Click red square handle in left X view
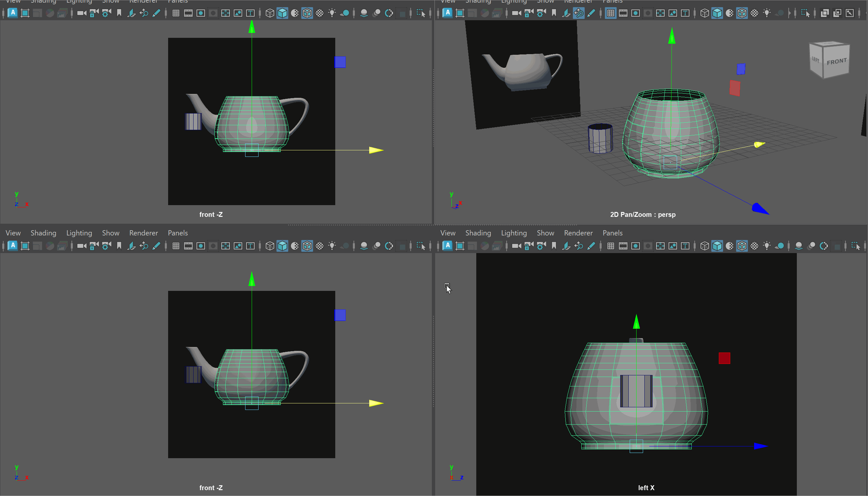868x496 pixels. click(724, 358)
